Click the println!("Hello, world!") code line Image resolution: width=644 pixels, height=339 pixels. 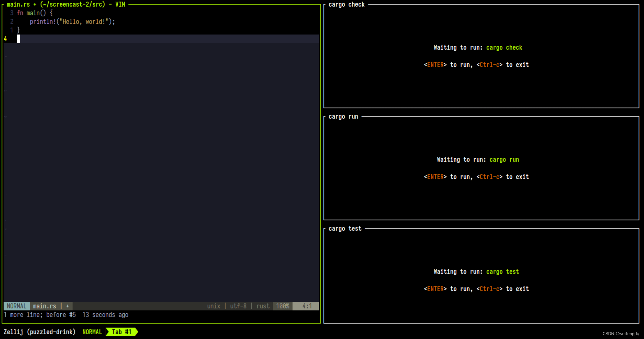pyautogui.click(x=72, y=22)
